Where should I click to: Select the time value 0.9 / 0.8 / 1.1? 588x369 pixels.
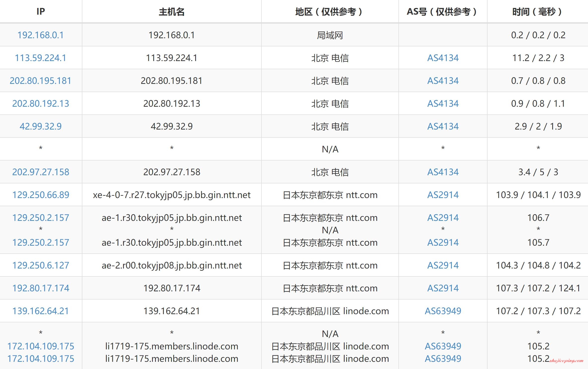[538, 103]
